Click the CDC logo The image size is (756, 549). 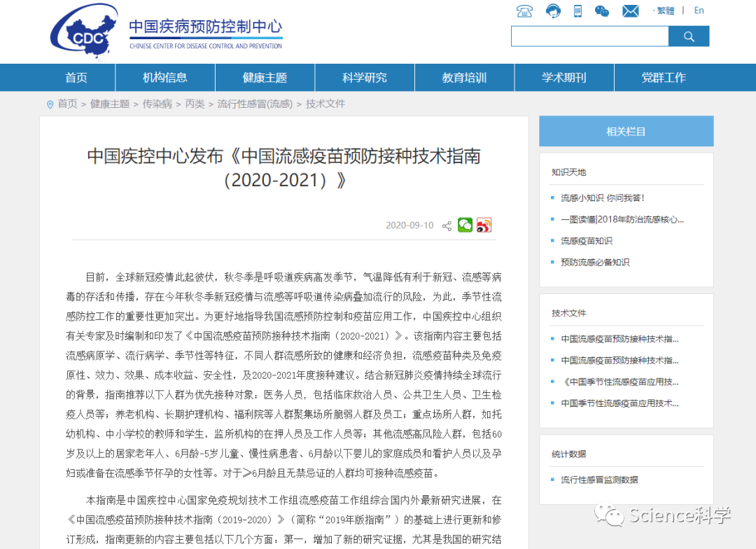coord(85,32)
